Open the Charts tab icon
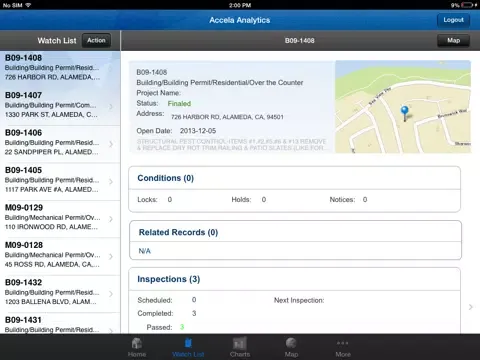The height and width of the screenshot is (360, 480). (240, 343)
